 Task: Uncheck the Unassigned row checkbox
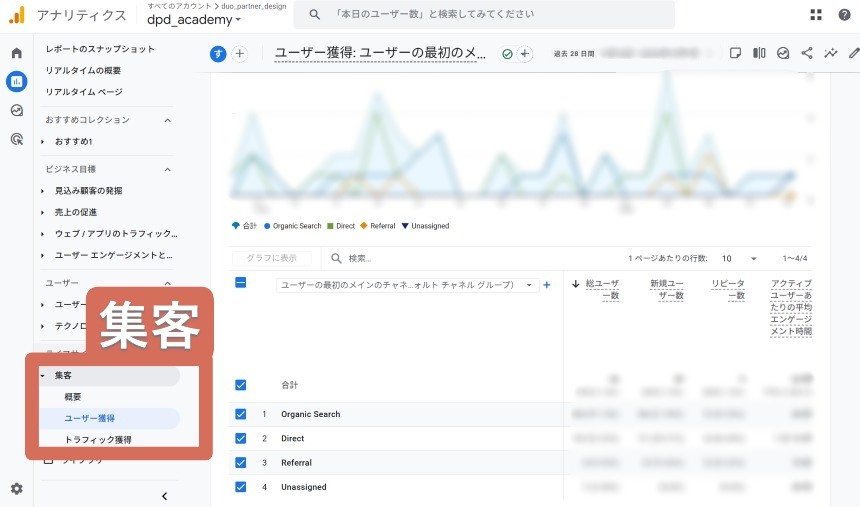(240, 487)
